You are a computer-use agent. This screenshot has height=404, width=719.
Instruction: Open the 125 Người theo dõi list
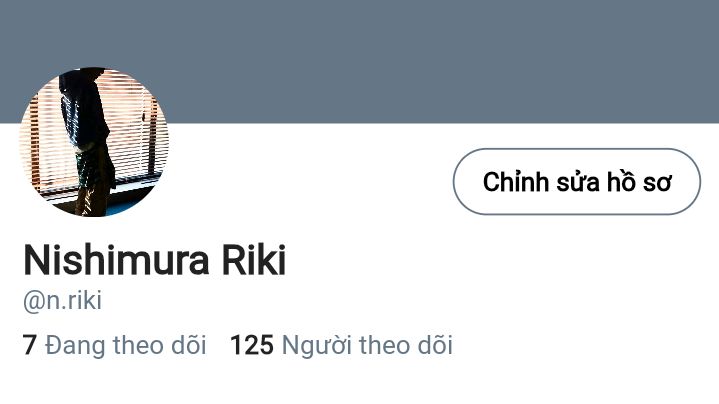click(x=341, y=345)
